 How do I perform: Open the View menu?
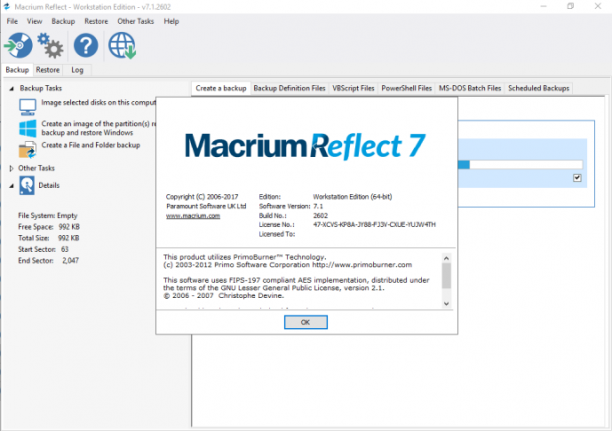click(34, 21)
